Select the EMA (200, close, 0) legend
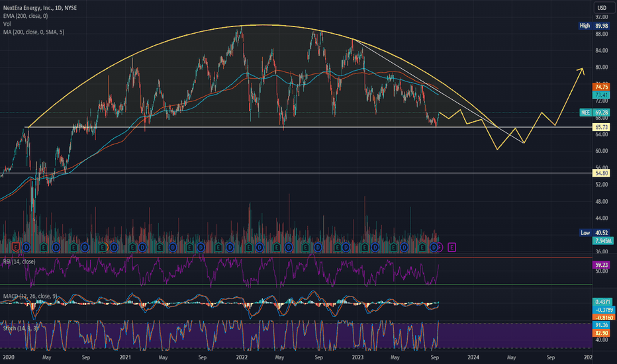 tap(26, 16)
